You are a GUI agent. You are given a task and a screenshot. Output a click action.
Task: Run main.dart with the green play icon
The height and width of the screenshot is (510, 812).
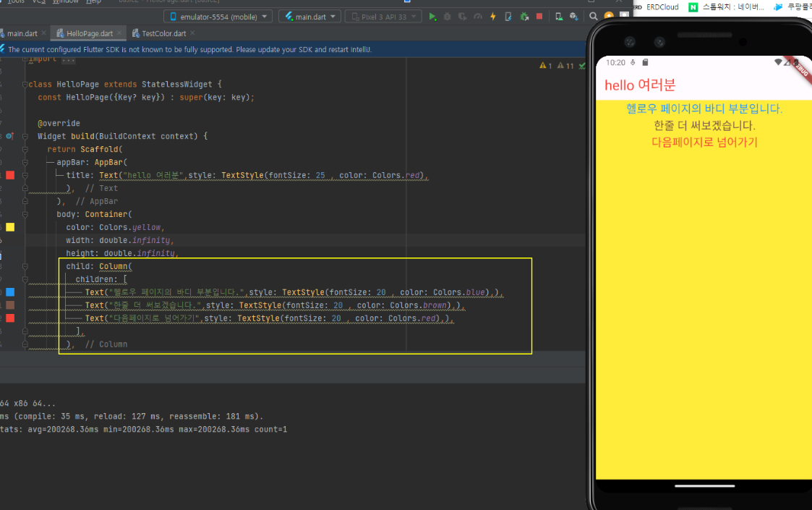coord(432,17)
